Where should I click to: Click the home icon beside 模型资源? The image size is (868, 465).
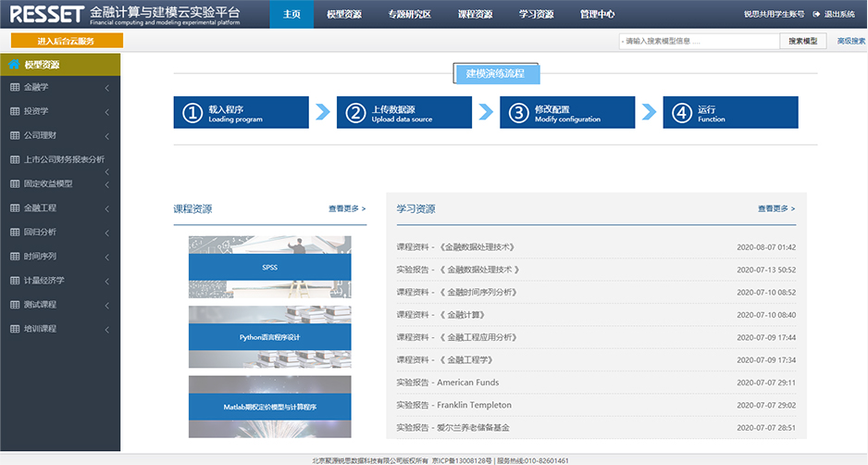click(14, 65)
